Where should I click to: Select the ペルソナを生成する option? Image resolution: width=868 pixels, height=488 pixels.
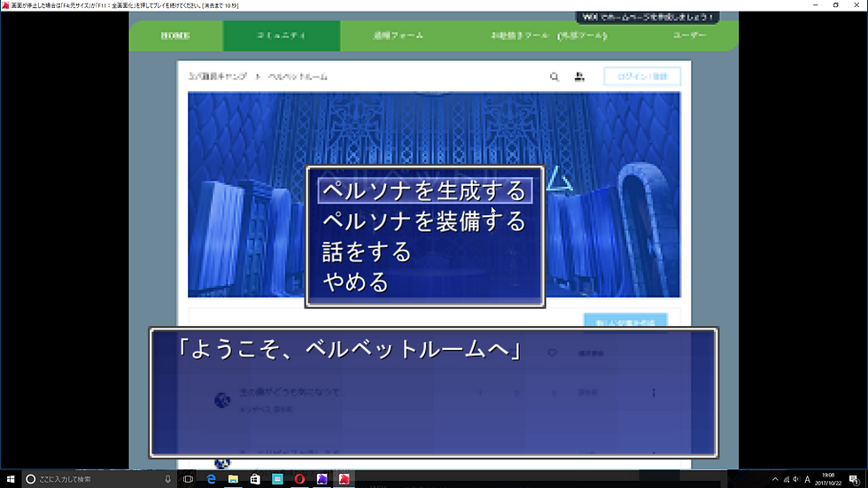click(424, 191)
